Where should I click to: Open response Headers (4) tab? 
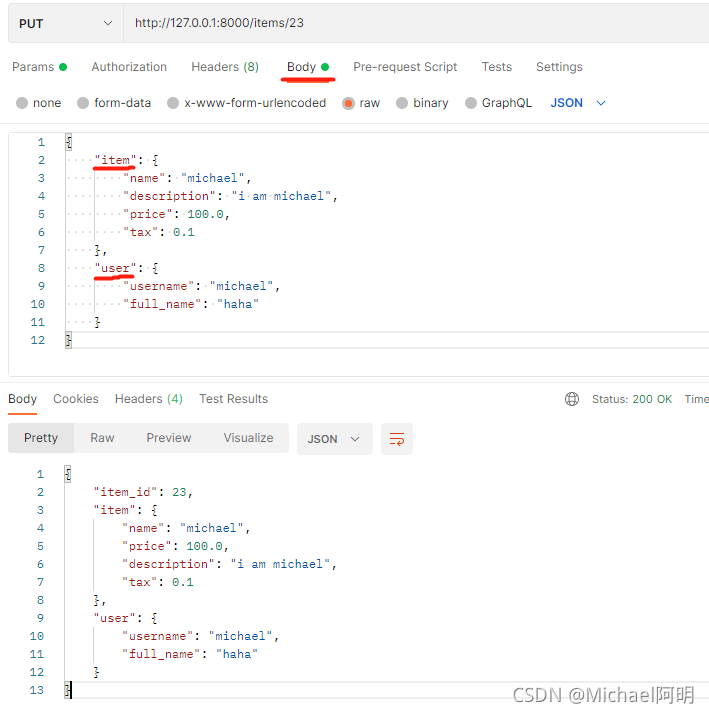(x=149, y=399)
